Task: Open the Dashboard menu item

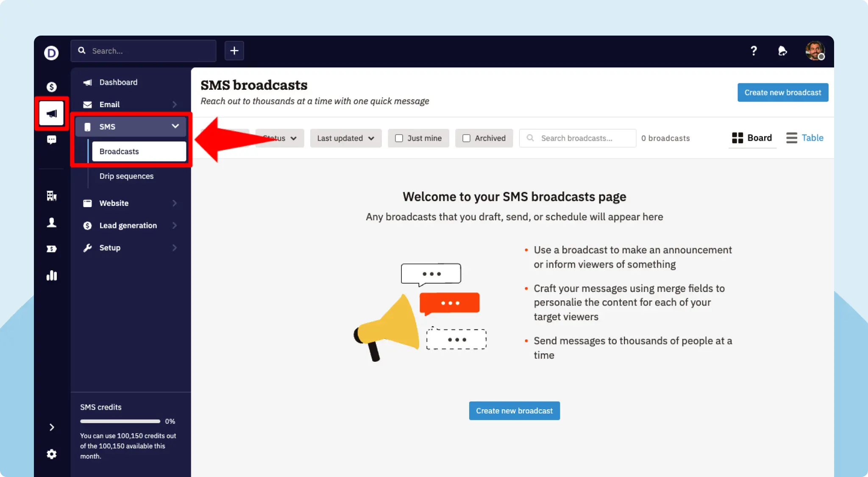Action: [118, 82]
